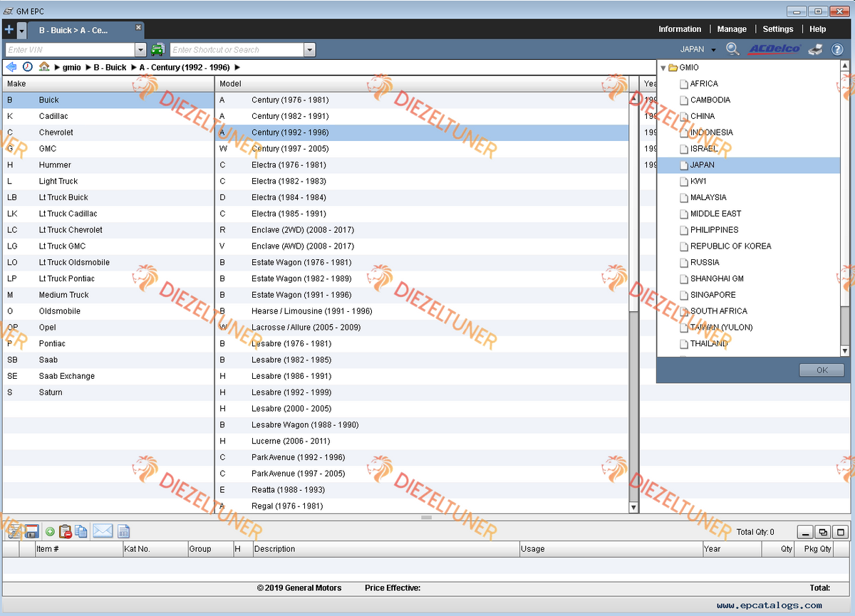The height and width of the screenshot is (616, 855).
Task: Select Saab Exchange make
Action: coord(108,376)
